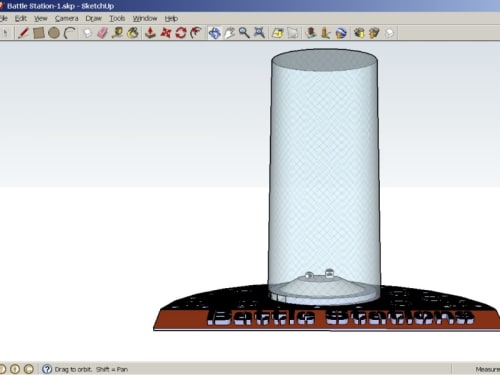Image resolution: width=500 pixels, height=375 pixels.
Task: Open the File menu
Action: point(4,18)
